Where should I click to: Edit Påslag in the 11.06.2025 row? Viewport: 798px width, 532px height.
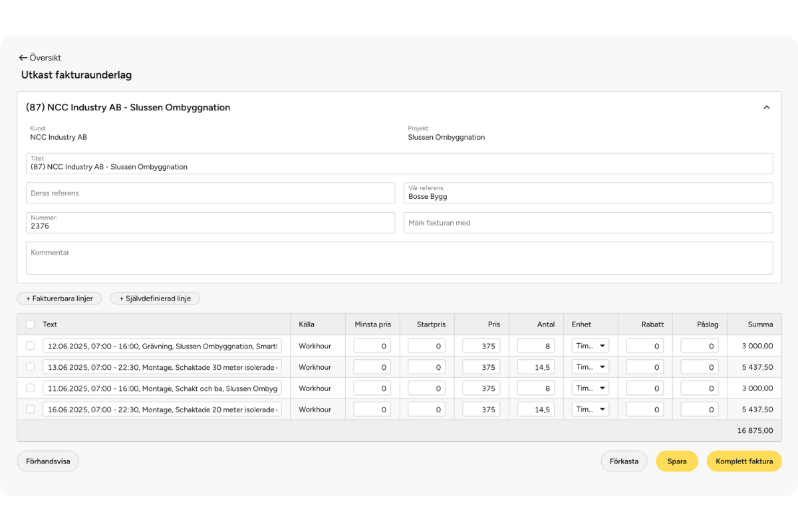pos(700,388)
